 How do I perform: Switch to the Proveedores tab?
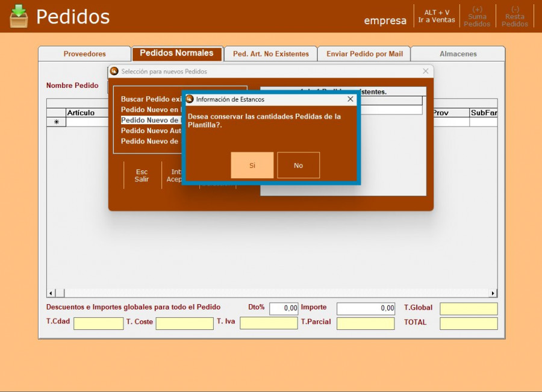(84, 54)
